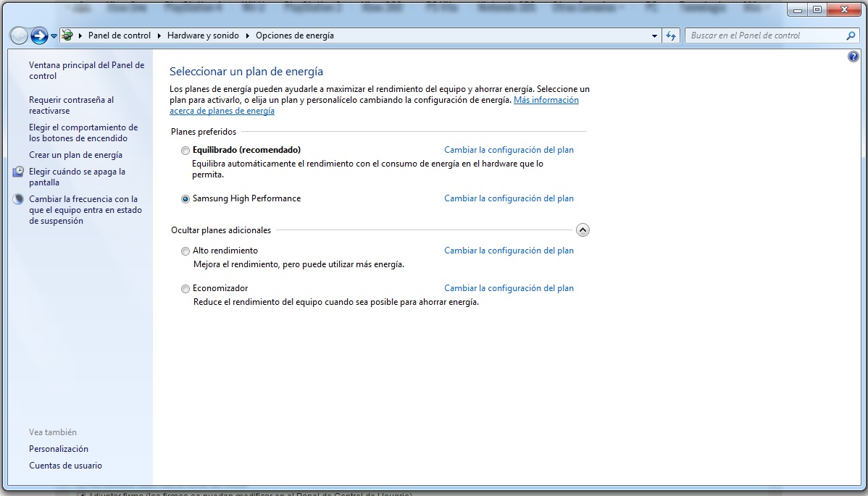Open the recent pages dropdown arrow
The width and height of the screenshot is (868, 496).
tap(54, 36)
